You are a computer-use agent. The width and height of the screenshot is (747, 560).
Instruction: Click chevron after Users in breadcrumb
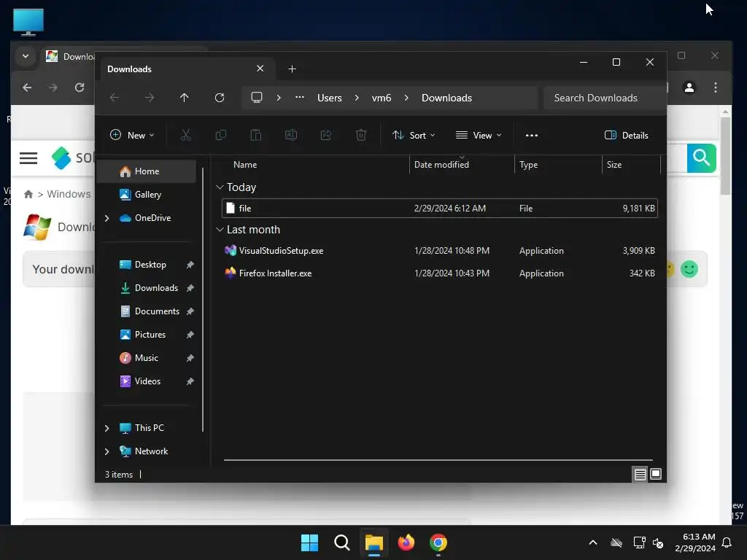[357, 98]
